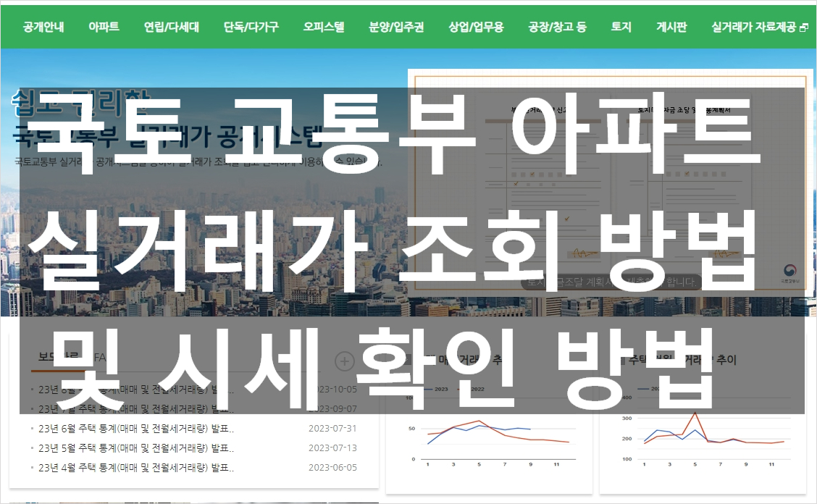Open the 분양/입주권 menu
The width and height of the screenshot is (817, 504).
tap(396, 27)
